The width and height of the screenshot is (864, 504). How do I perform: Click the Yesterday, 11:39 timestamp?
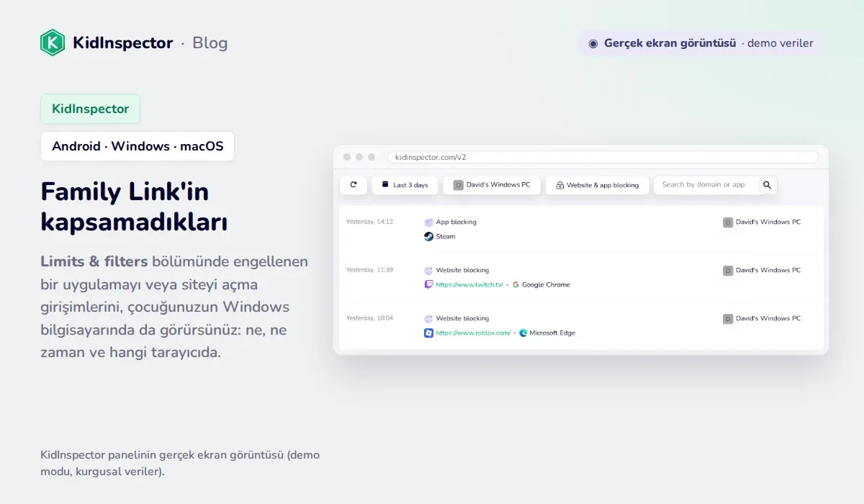tap(369, 270)
